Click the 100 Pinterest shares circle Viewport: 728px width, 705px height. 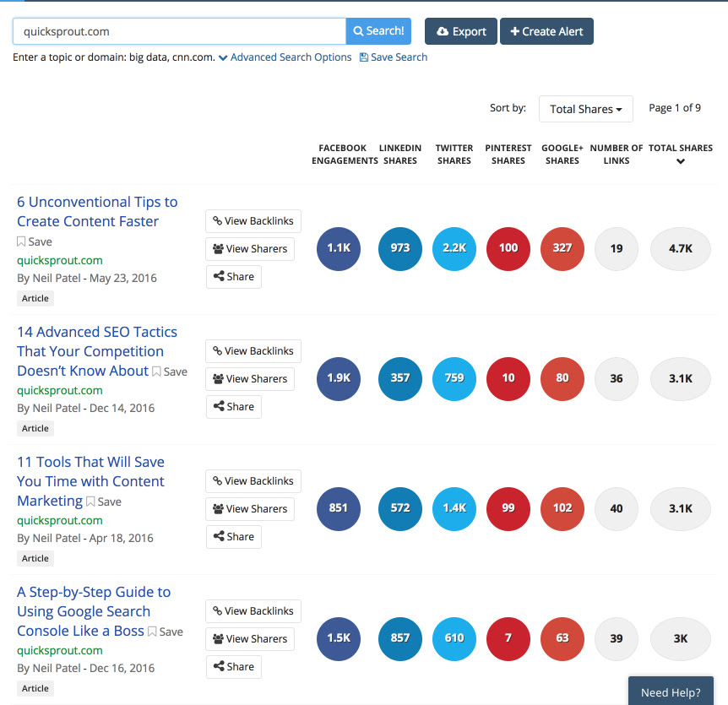point(508,249)
